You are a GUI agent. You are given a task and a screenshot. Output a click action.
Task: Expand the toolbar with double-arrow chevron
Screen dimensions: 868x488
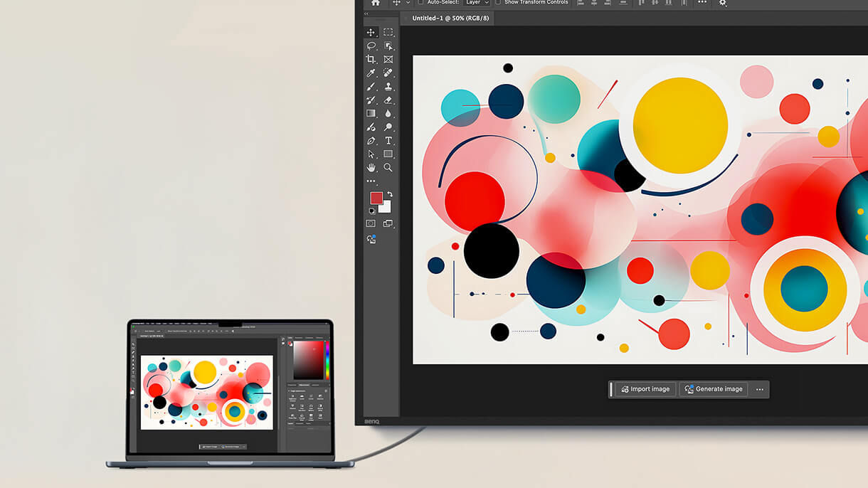click(x=366, y=14)
